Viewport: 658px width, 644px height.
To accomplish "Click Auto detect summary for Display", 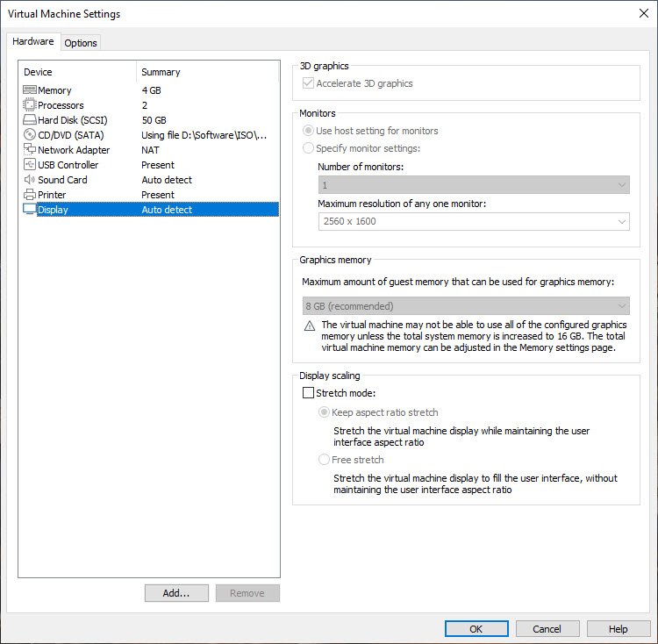I will coord(167,210).
